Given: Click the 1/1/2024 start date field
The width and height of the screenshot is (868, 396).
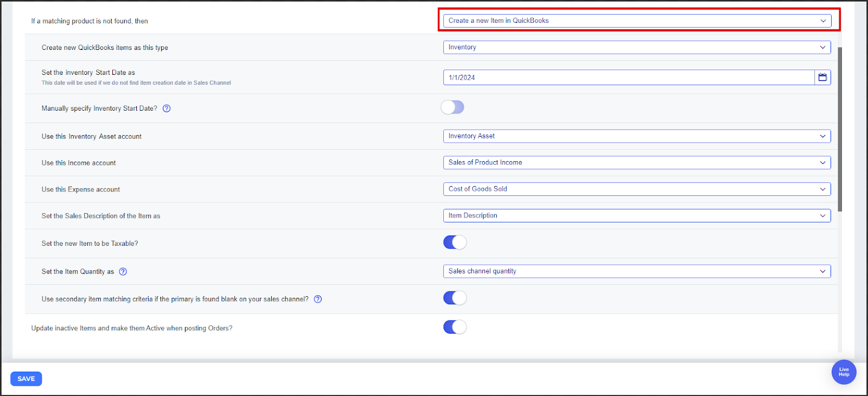Looking at the screenshot, I should (628, 78).
